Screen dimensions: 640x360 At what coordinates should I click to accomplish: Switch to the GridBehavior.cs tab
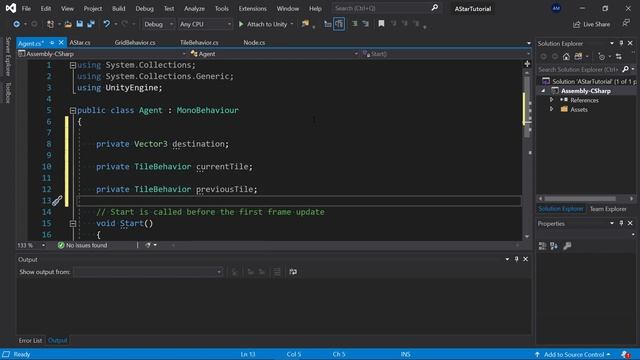click(x=135, y=42)
